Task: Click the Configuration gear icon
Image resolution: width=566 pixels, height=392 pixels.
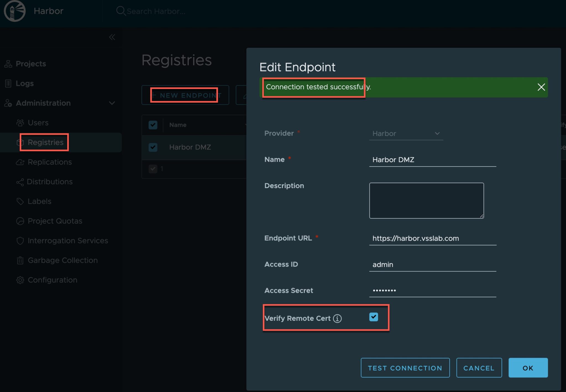Action: coord(20,280)
